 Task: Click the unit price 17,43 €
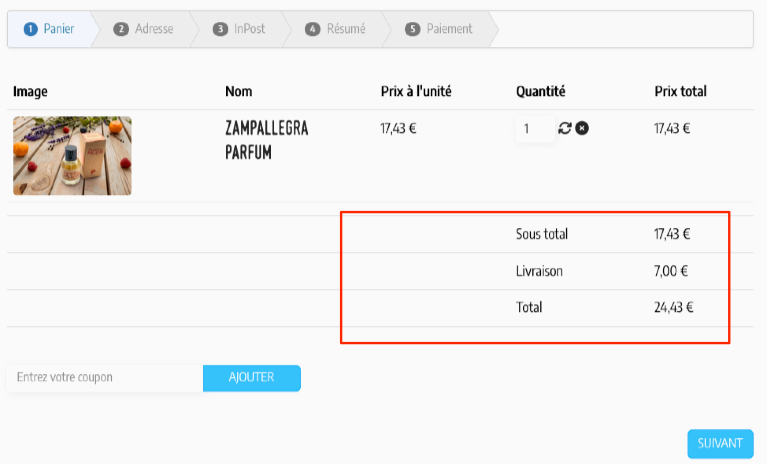(399, 128)
